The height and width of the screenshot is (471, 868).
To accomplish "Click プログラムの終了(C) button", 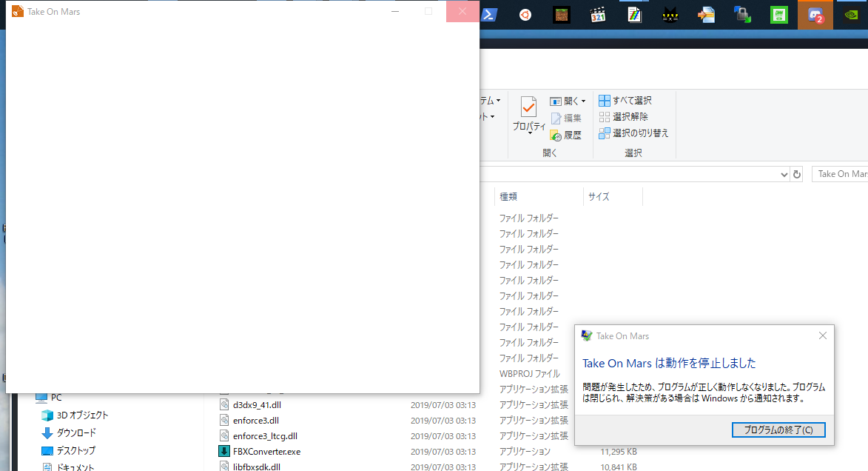I will 778,430.
